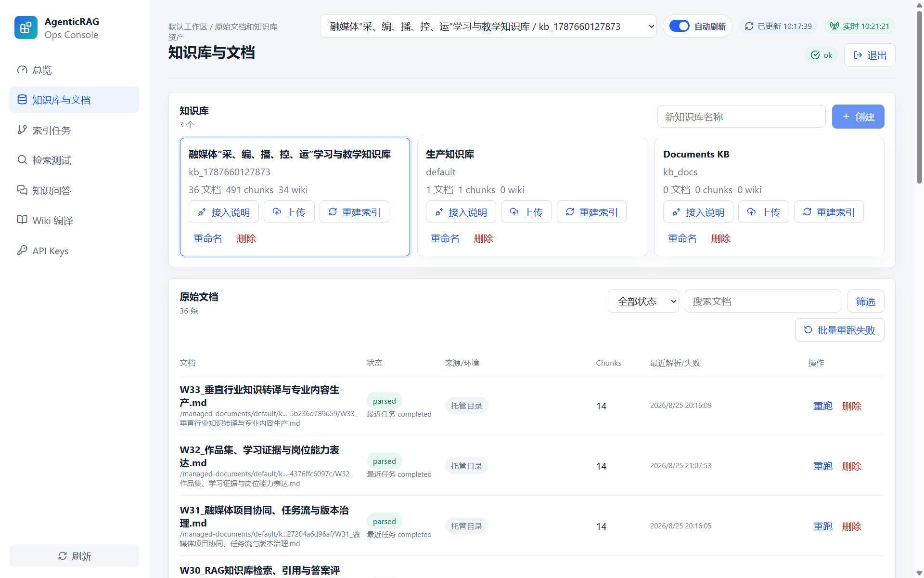This screenshot has height=578, width=924.
Task: Open the knowledge base selector dropdown
Action: point(488,26)
